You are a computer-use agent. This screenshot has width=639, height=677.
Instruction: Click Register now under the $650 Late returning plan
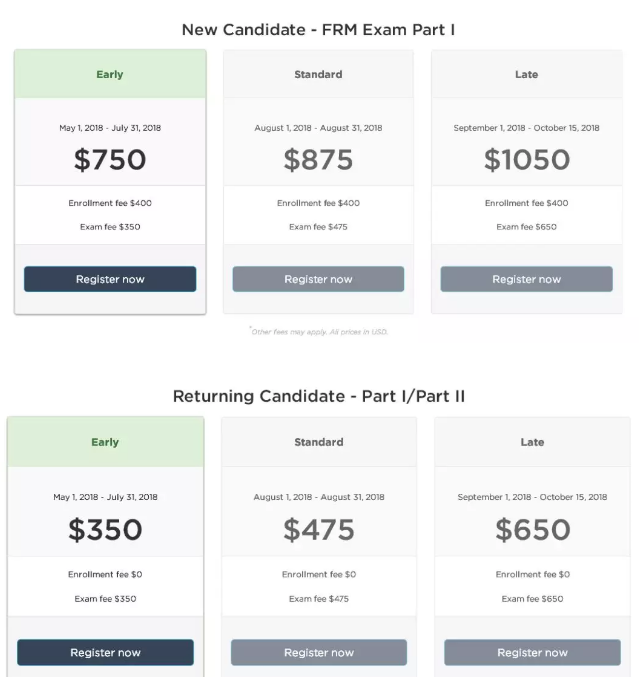coord(532,652)
